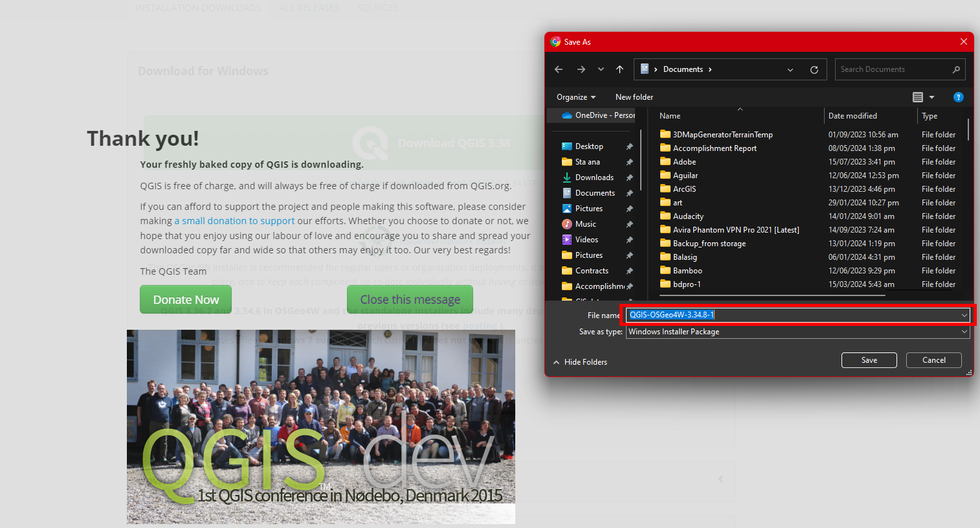
Task: Click the Search Documents field
Action: point(893,69)
